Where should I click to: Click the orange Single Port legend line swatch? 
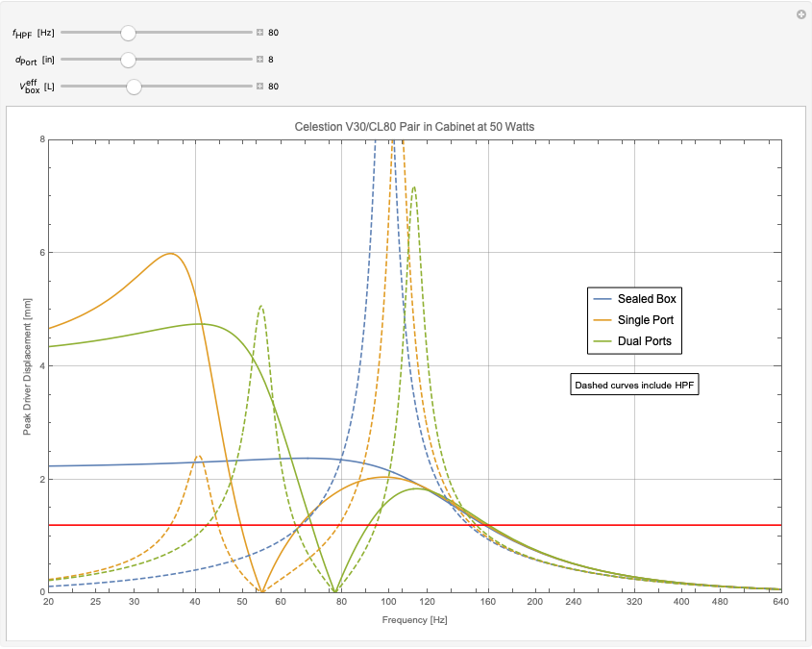point(603,320)
